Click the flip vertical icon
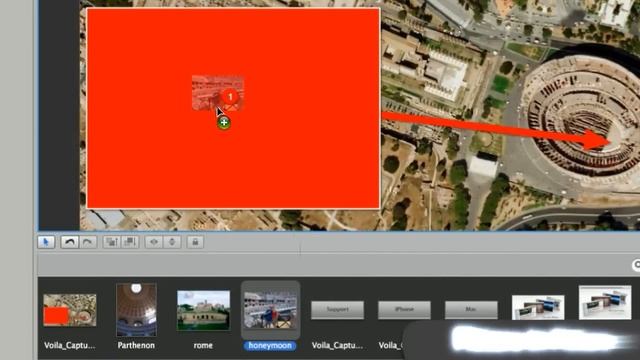 [x=172, y=242]
